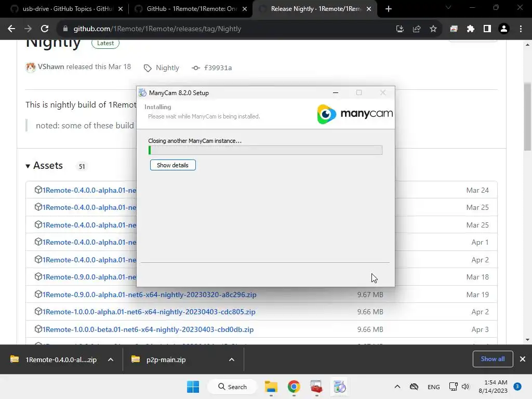Click the taskbar Search box
This screenshot has width=532, height=399.
[232, 387]
